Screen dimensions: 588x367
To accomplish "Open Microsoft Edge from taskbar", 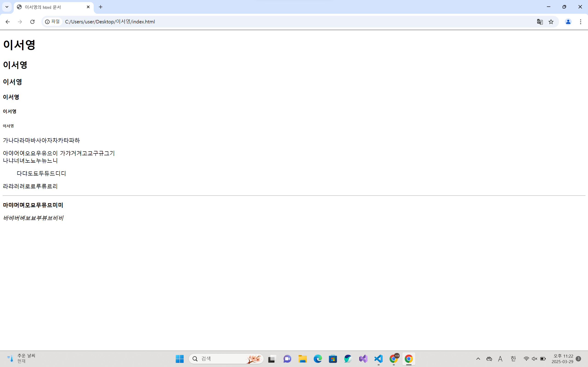I will pyautogui.click(x=318, y=359).
